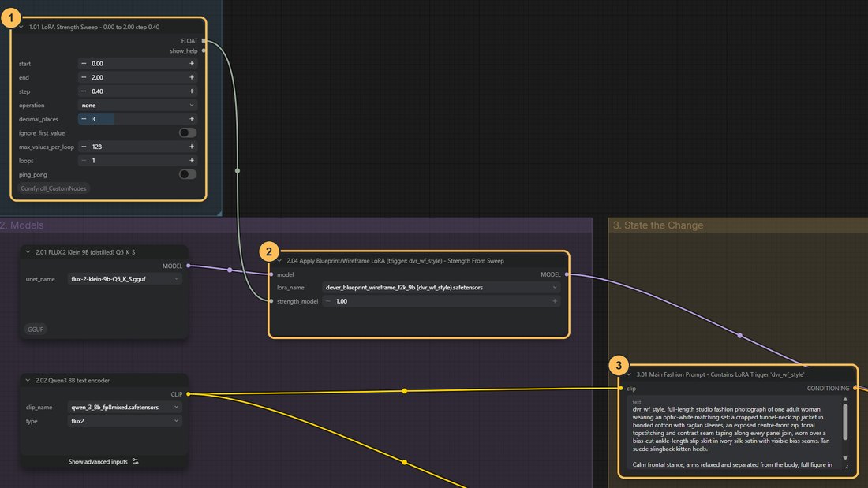Collapse the 1.01 LoRA Strength Sweep node
Screen dimensions: 868x488
click(21, 27)
